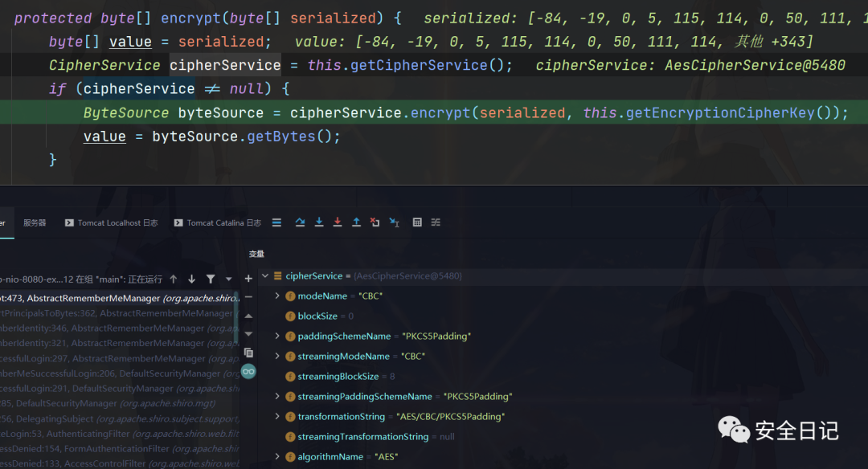Select the encrypt:473 AbstractRememberMeManager frame

tap(119, 298)
